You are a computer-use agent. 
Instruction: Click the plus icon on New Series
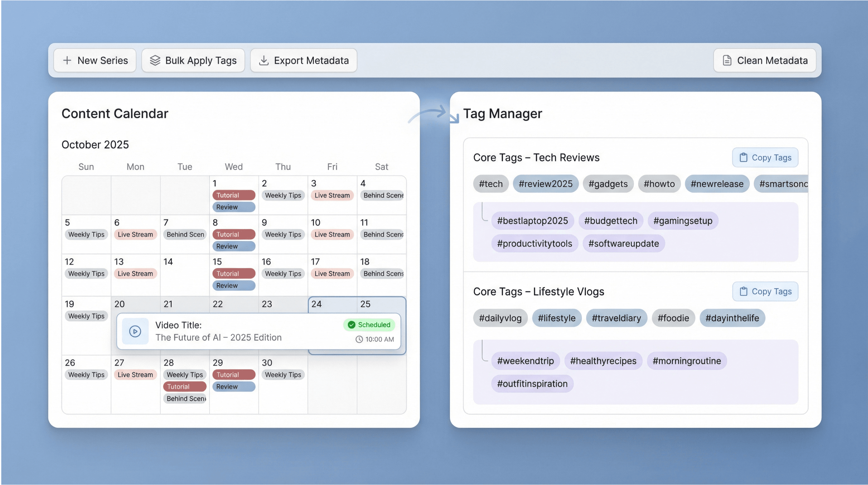(x=67, y=60)
